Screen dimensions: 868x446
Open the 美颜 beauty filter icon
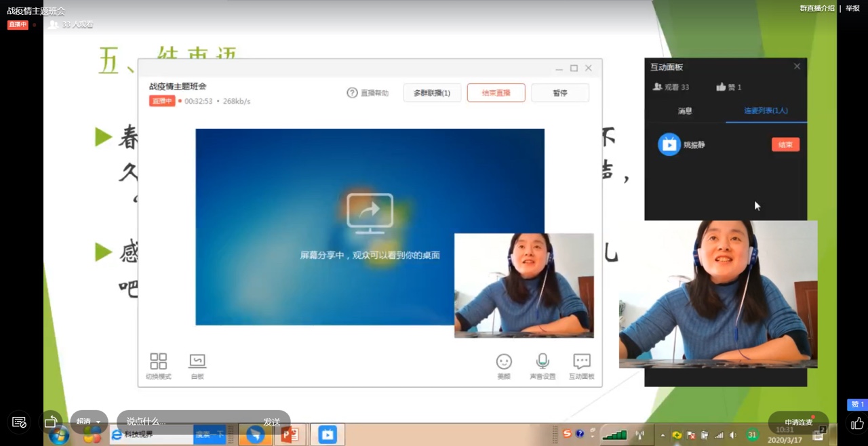point(504,362)
